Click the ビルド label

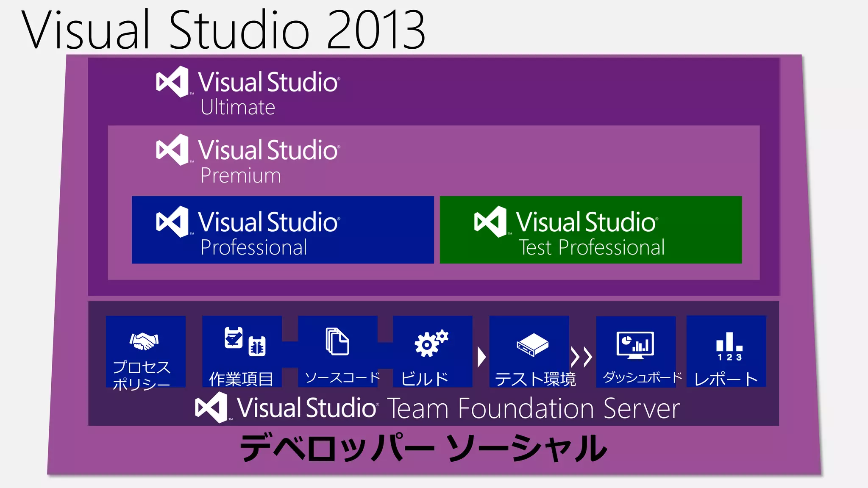425,379
